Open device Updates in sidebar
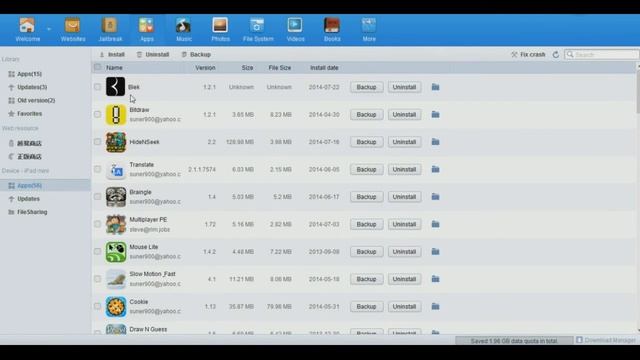Image resolution: width=640 pixels, height=360 pixels. [28, 199]
